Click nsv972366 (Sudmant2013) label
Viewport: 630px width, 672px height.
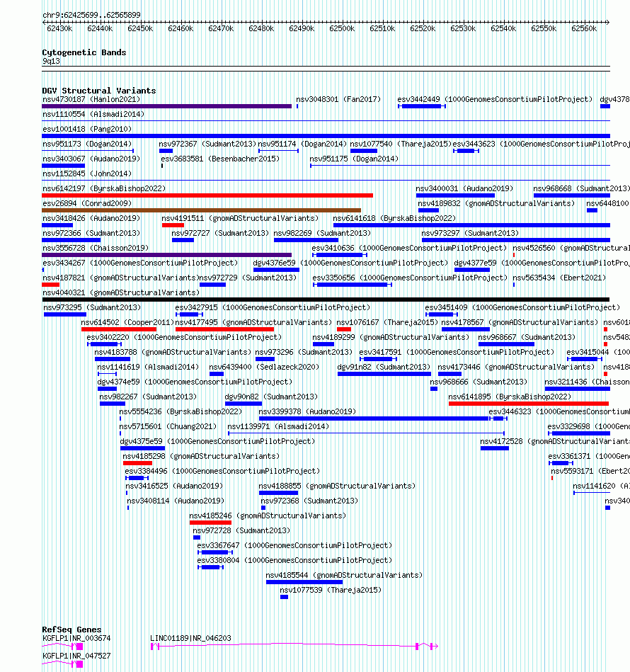pyautogui.click(x=91, y=233)
